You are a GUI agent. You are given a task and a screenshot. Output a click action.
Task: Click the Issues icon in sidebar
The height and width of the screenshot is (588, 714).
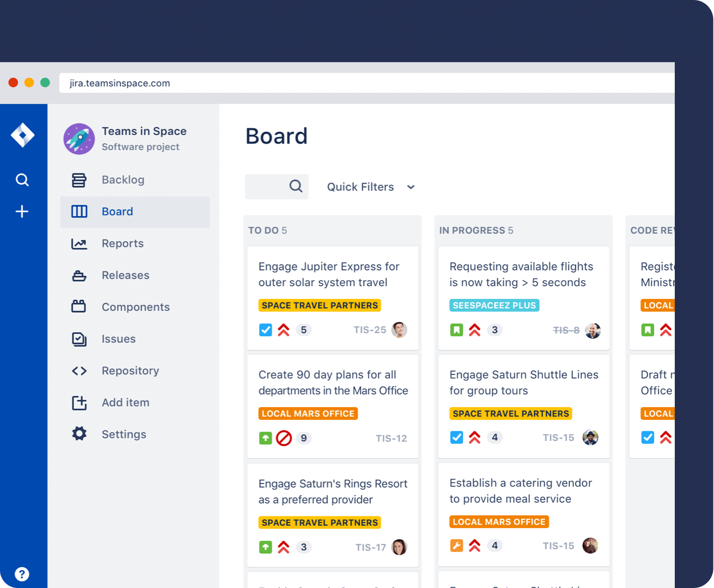pyautogui.click(x=79, y=339)
